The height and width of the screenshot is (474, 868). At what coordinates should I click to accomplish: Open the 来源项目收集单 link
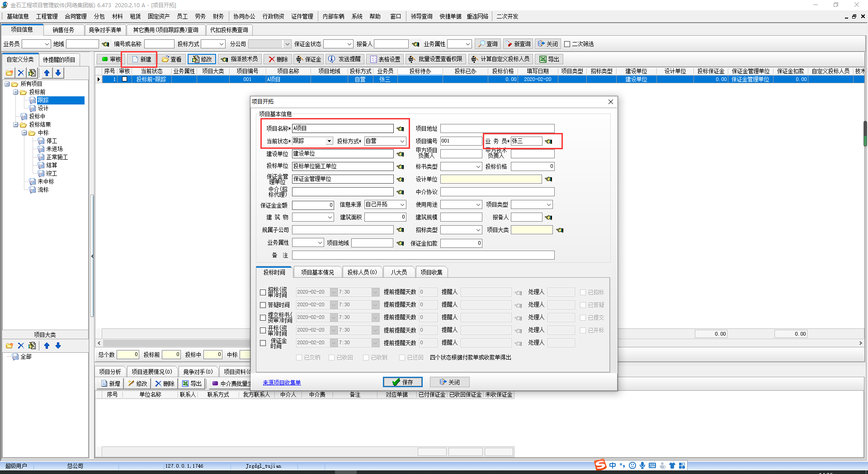click(x=282, y=383)
